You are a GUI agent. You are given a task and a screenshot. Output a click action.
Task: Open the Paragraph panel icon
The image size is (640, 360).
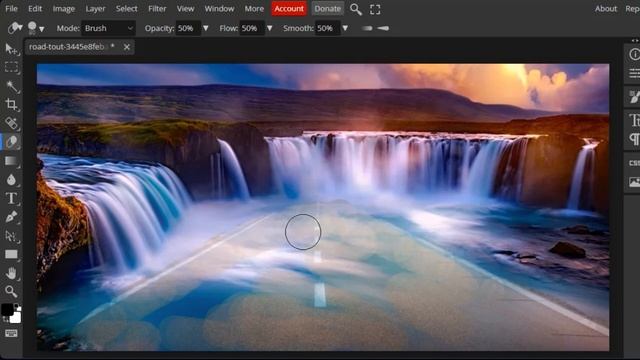634,139
